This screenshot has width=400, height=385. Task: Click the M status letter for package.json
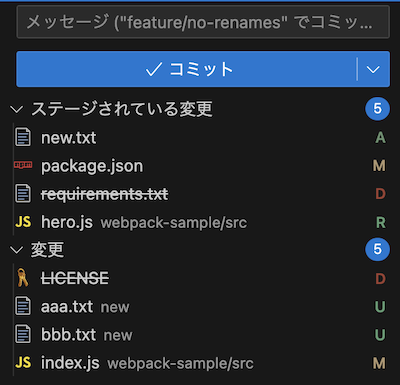[379, 166]
